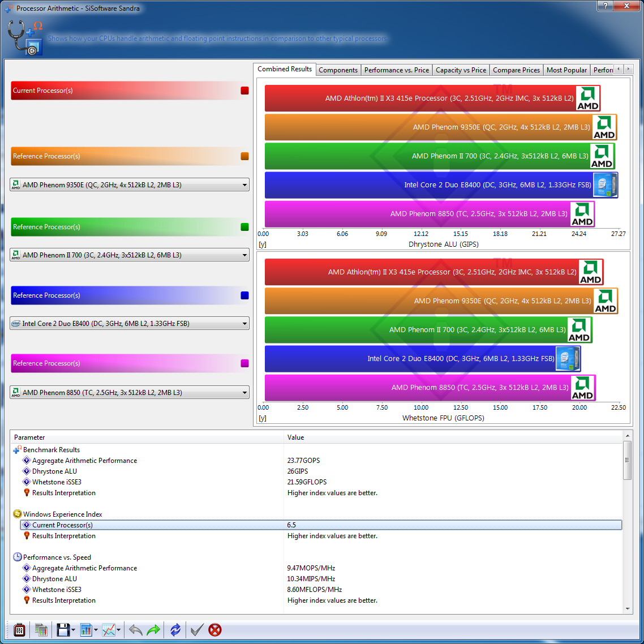Toggle the magenta Reference Processor checkbox
The width and height of the screenshot is (644, 644).
tap(245, 363)
